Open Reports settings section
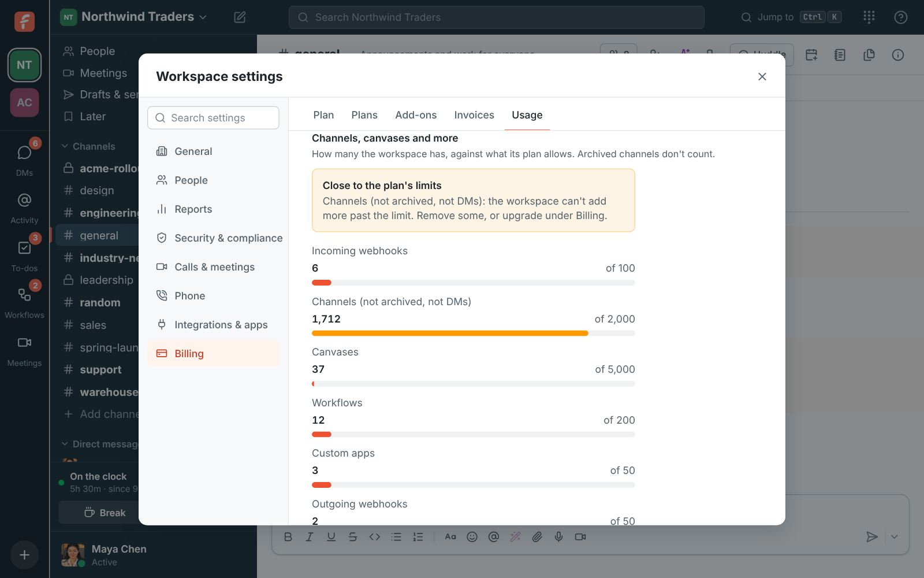The width and height of the screenshot is (924, 578). (x=213, y=209)
